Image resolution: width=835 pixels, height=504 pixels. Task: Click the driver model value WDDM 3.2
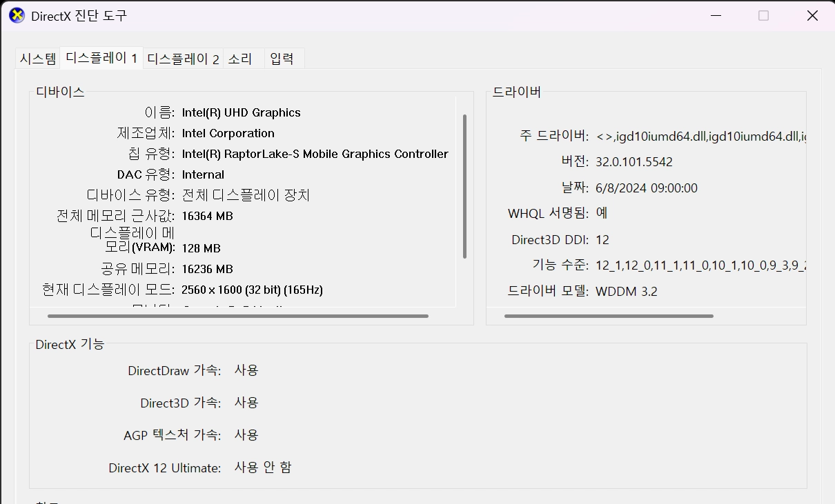627,292
